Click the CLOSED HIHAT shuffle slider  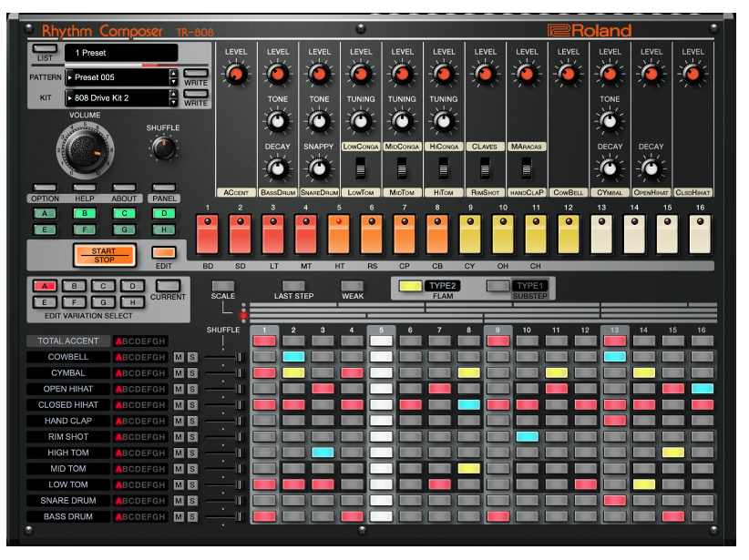click(x=224, y=405)
